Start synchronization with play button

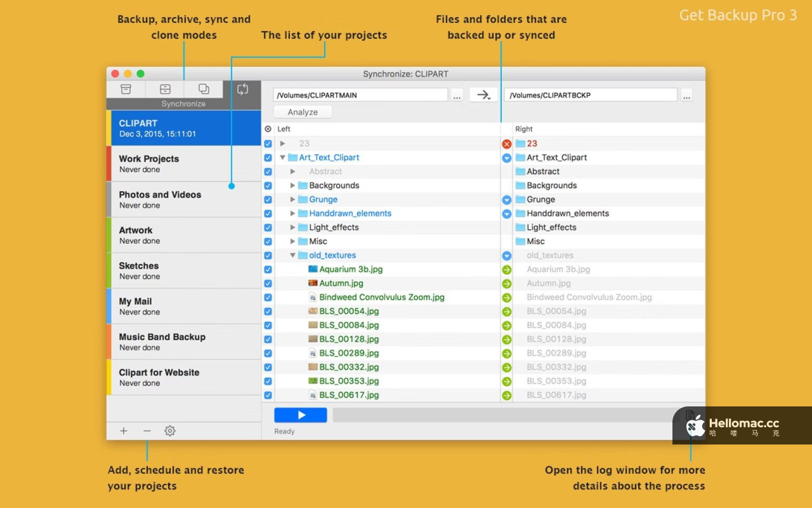[x=301, y=415]
